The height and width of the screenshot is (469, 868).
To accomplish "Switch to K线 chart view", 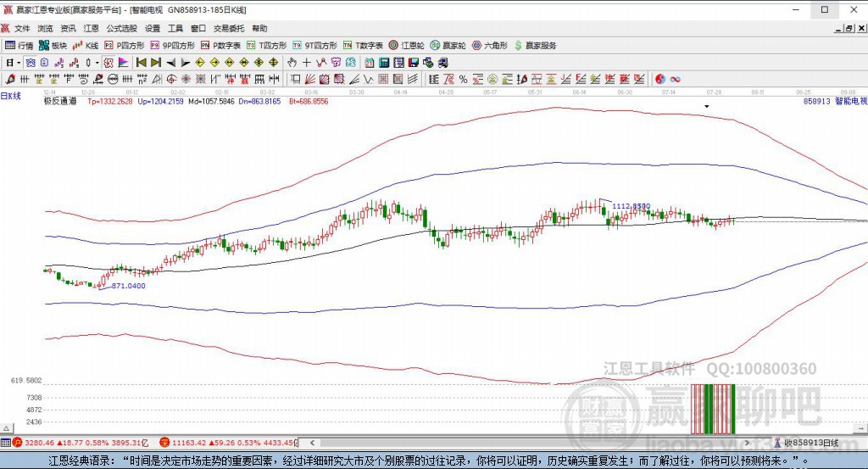I will [x=86, y=46].
